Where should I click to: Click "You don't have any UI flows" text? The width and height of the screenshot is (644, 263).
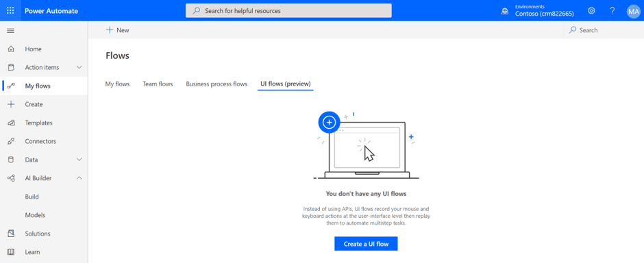pos(366,193)
